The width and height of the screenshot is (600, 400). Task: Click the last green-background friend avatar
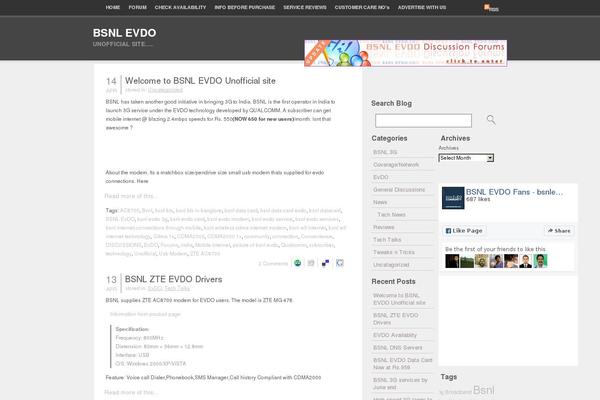point(540,261)
